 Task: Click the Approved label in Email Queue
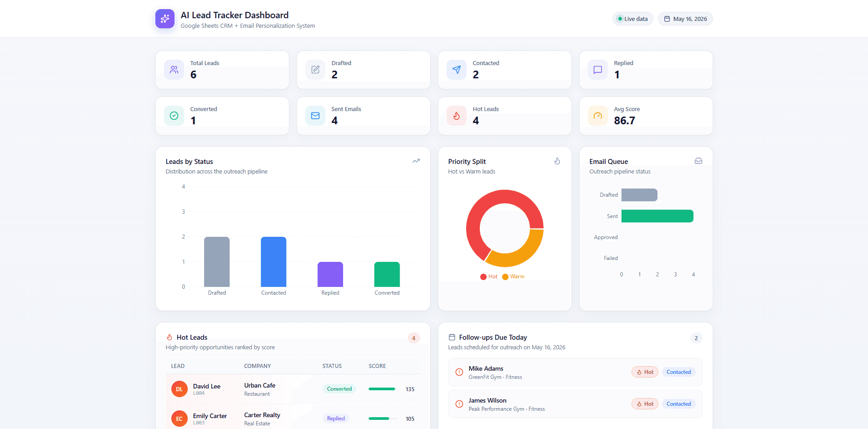tap(606, 237)
